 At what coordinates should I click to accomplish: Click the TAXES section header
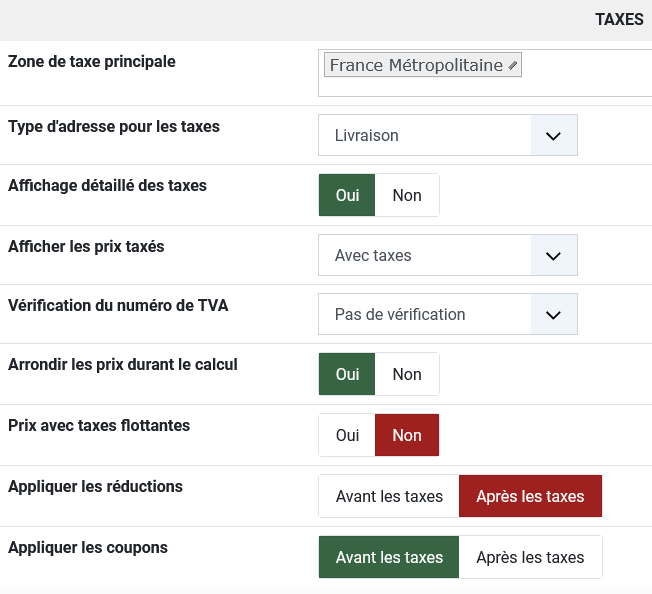(x=619, y=20)
